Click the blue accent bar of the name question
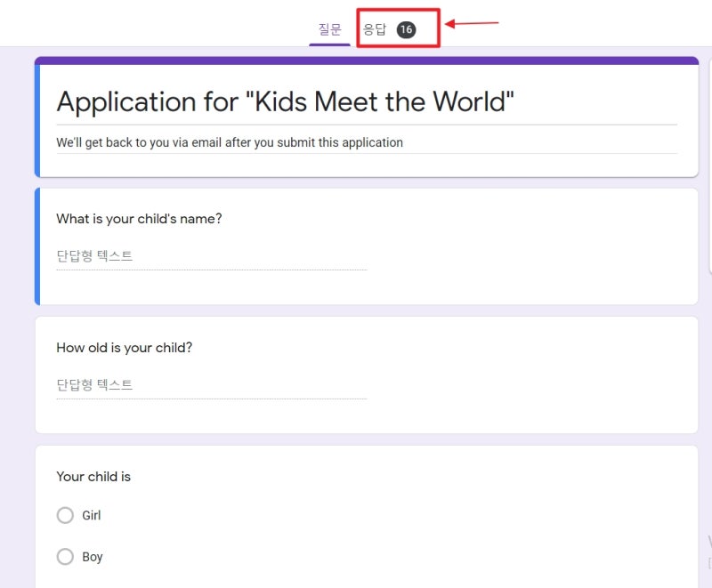Image resolution: width=712 pixels, height=588 pixels. [x=37, y=246]
